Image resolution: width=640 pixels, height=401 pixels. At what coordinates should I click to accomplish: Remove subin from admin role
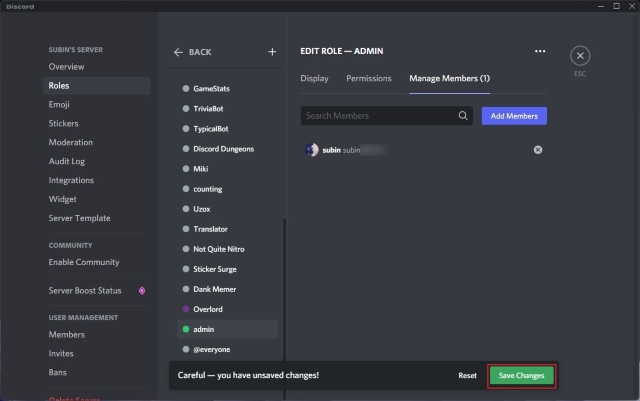538,150
